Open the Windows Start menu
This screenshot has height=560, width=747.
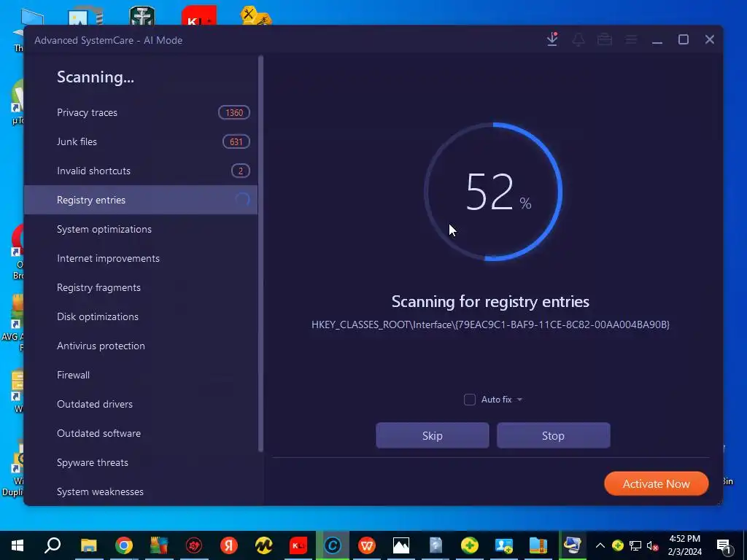pos(18,545)
